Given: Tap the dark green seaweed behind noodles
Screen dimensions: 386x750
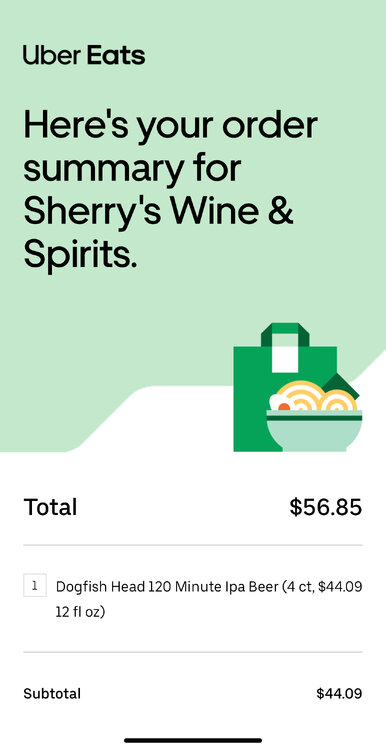Looking at the screenshot, I should 342,383.
